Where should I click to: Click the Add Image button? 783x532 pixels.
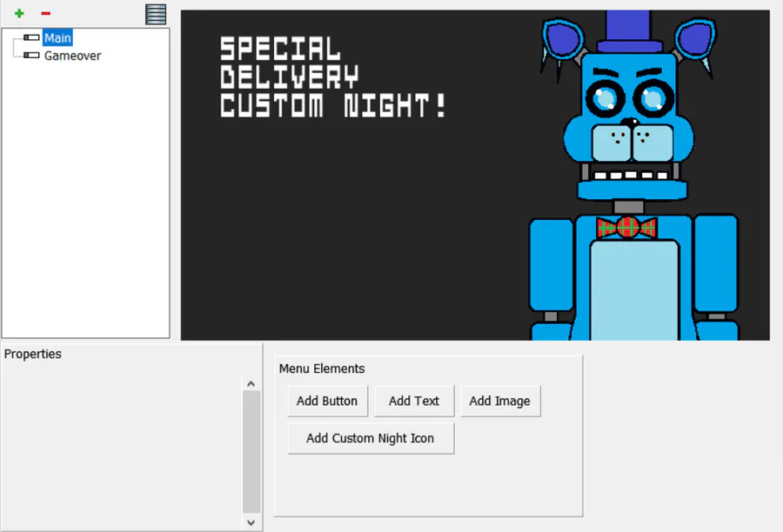[x=500, y=401]
